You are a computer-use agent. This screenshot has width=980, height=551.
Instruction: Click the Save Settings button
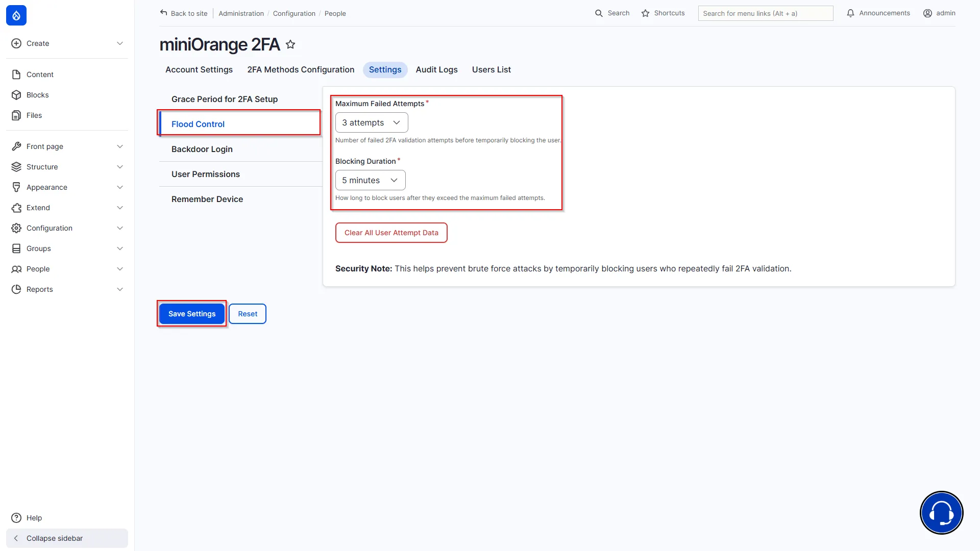(x=192, y=314)
